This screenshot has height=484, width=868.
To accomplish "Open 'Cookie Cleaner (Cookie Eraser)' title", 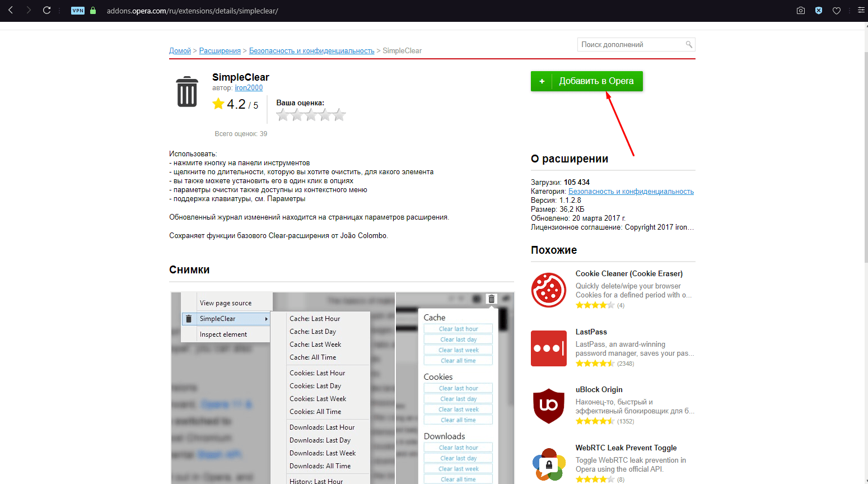I will (629, 273).
